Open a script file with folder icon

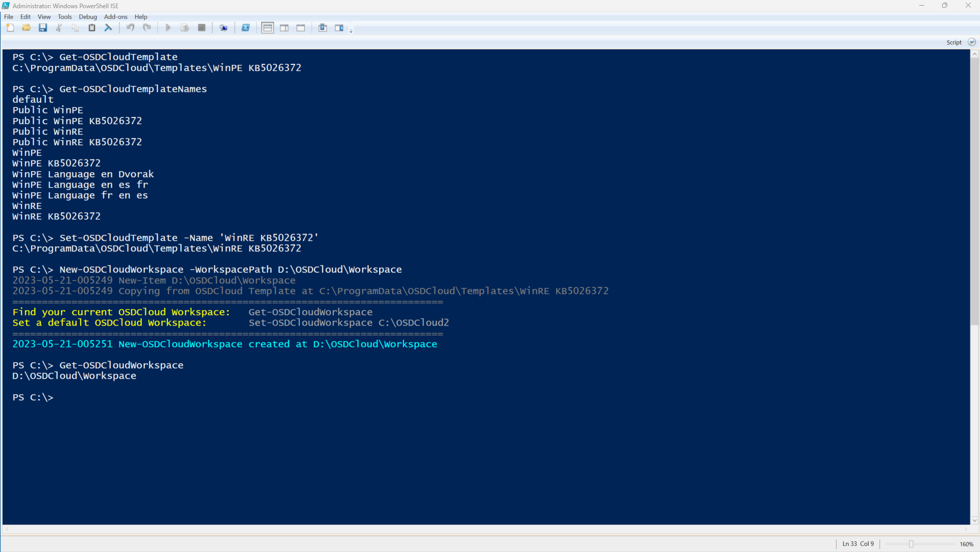click(26, 28)
